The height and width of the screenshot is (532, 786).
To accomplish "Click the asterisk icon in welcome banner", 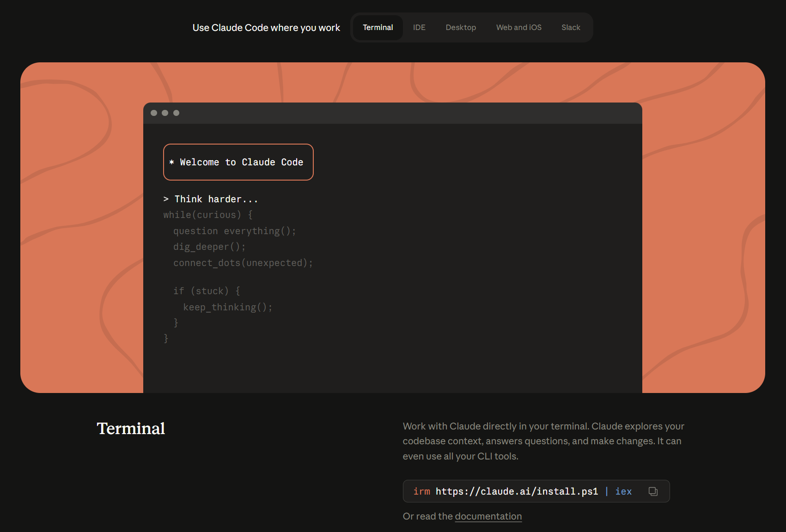I will 172,163.
